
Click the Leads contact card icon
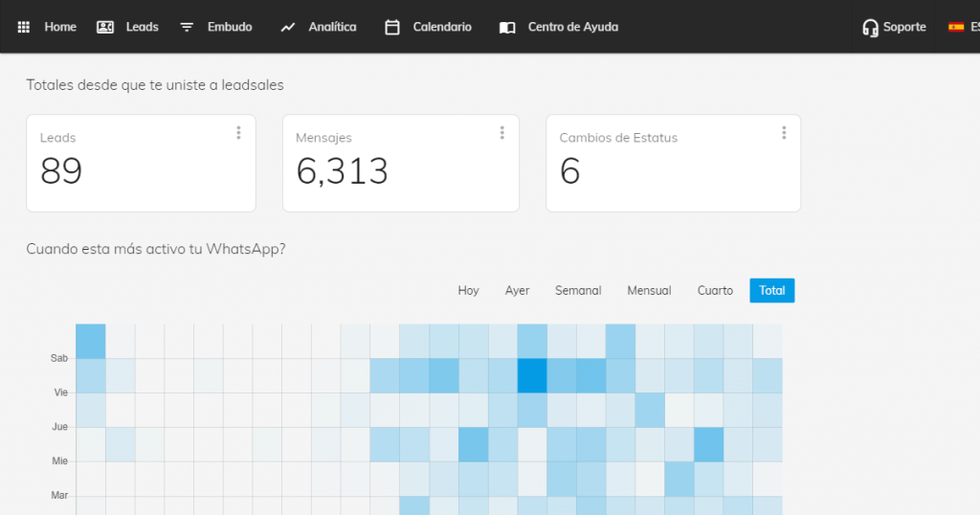[x=105, y=27]
